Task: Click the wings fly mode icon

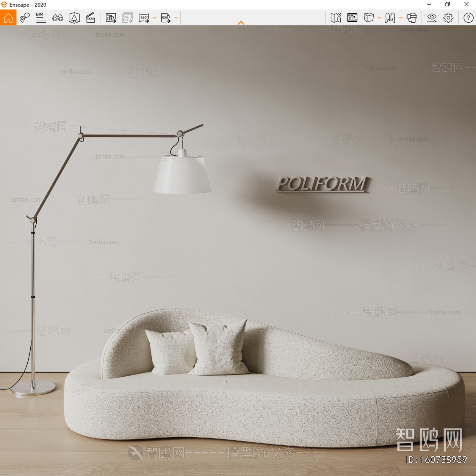Action: tap(390, 18)
